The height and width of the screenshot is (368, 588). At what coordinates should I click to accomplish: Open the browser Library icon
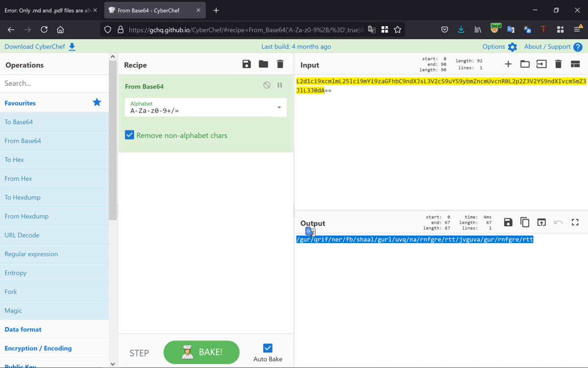478,29
